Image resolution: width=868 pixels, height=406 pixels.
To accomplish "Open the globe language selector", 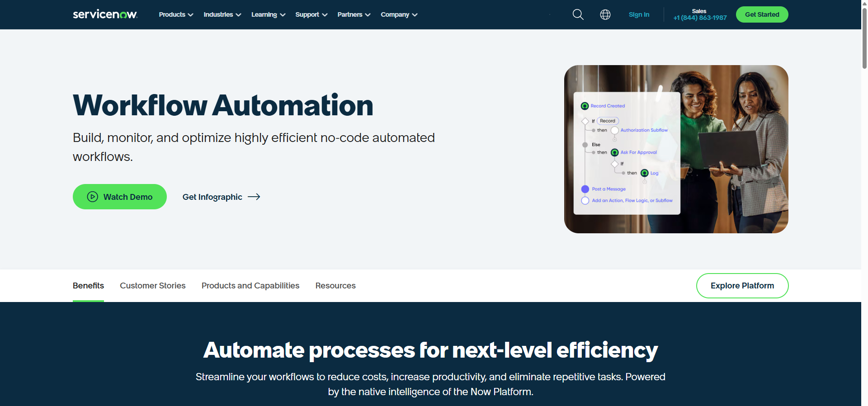I will point(605,14).
